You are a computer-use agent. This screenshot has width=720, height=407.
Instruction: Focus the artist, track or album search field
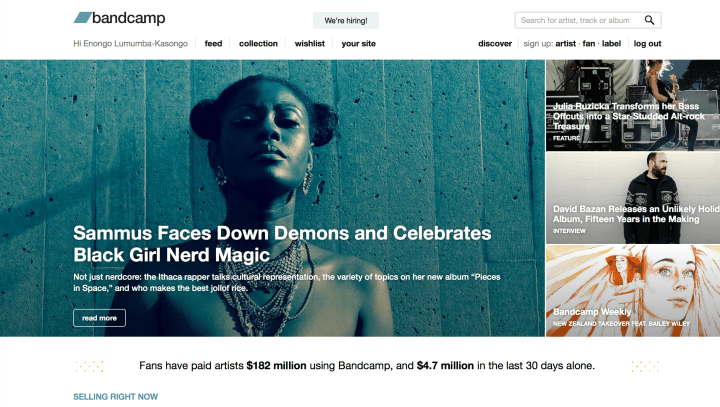(x=579, y=20)
